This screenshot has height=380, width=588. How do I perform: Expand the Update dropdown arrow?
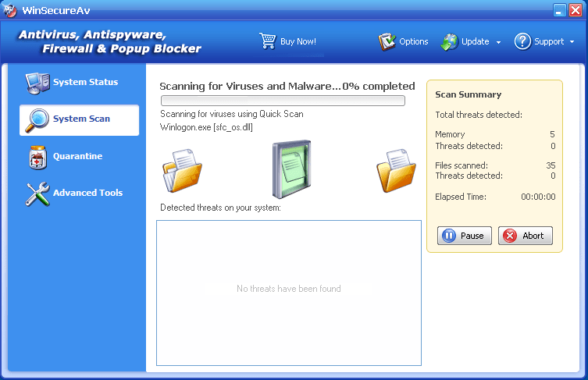click(x=498, y=42)
